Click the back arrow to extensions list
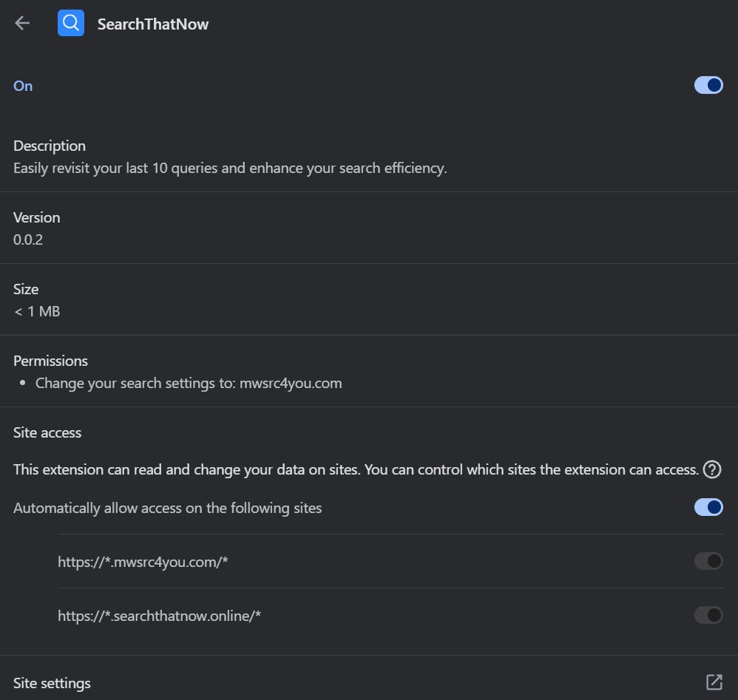Image resolution: width=738 pixels, height=700 pixels. point(22,24)
